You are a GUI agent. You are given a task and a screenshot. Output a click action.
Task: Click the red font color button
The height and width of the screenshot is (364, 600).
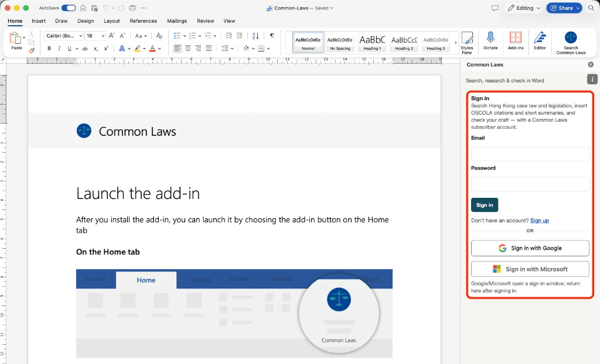pos(152,49)
